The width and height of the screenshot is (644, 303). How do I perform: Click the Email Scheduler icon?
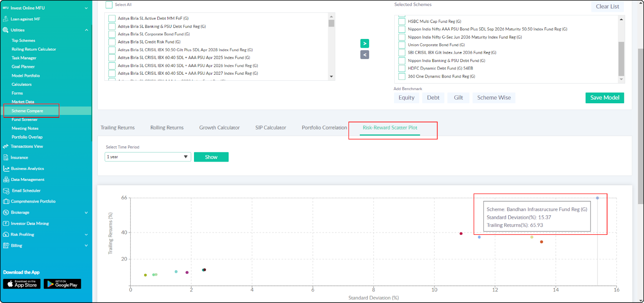(6, 190)
